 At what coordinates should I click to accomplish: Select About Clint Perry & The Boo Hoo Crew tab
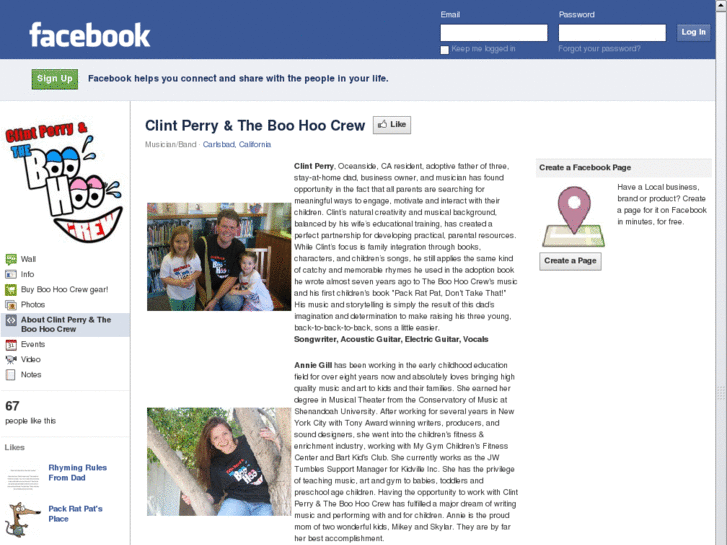(x=65, y=324)
